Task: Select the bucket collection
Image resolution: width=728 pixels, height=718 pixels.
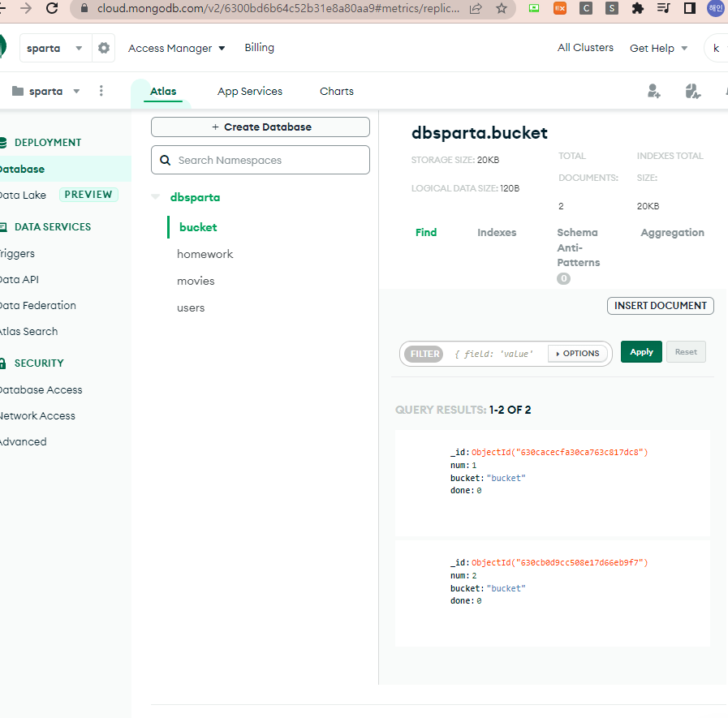Action: coord(198,227)
